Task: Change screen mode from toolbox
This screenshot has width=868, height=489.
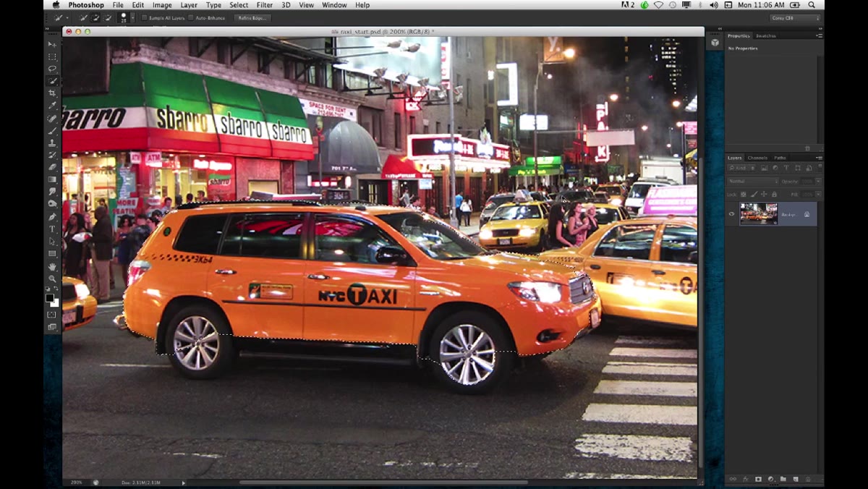Action: point(52,327)
